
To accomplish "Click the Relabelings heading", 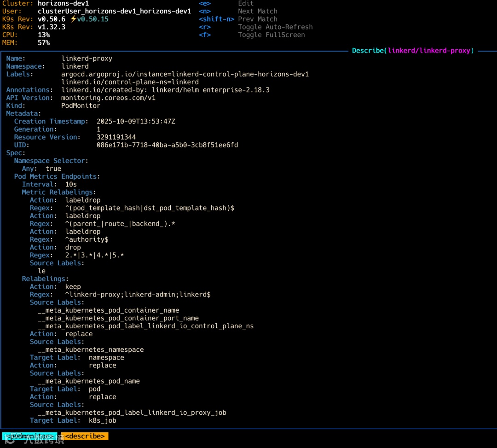I will click(45, 279).
